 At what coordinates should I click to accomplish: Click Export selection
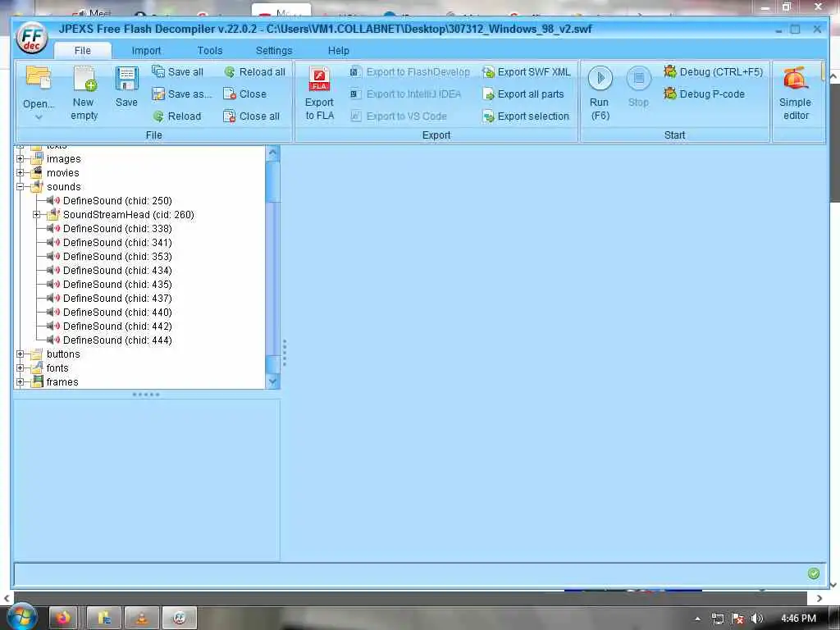point(526,116)
